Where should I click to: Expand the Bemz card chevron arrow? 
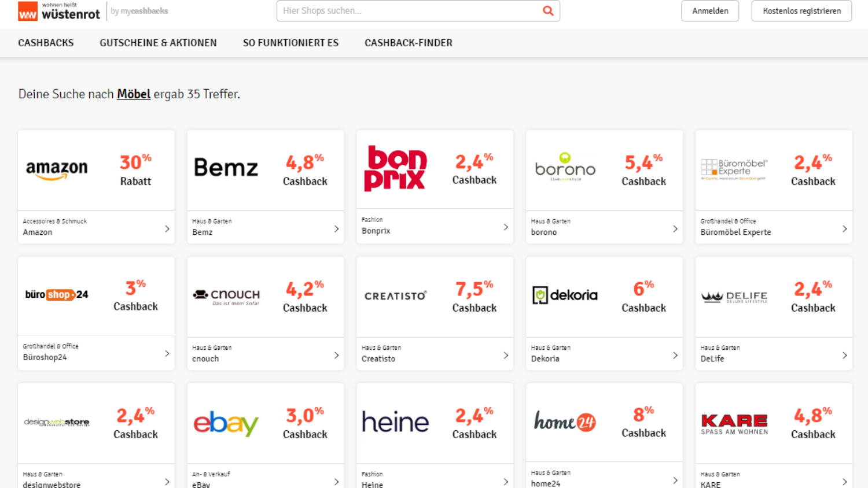pyautogui.click(x=336, y=229)
